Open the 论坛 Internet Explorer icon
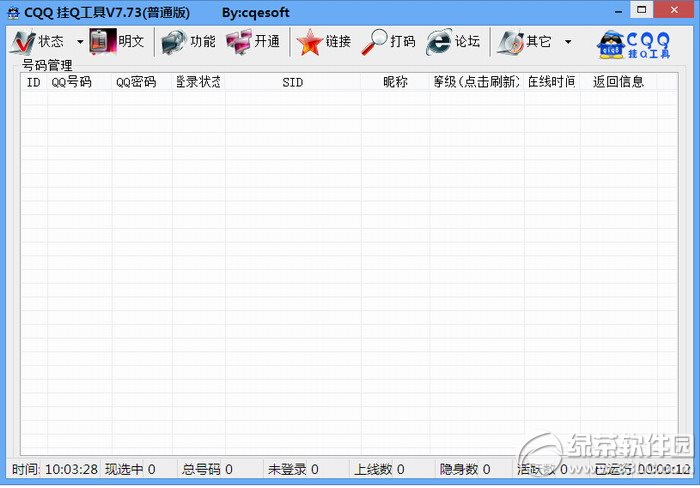This screenshot has width=700, height=488. pyautogui.click(x=439, y=42)
